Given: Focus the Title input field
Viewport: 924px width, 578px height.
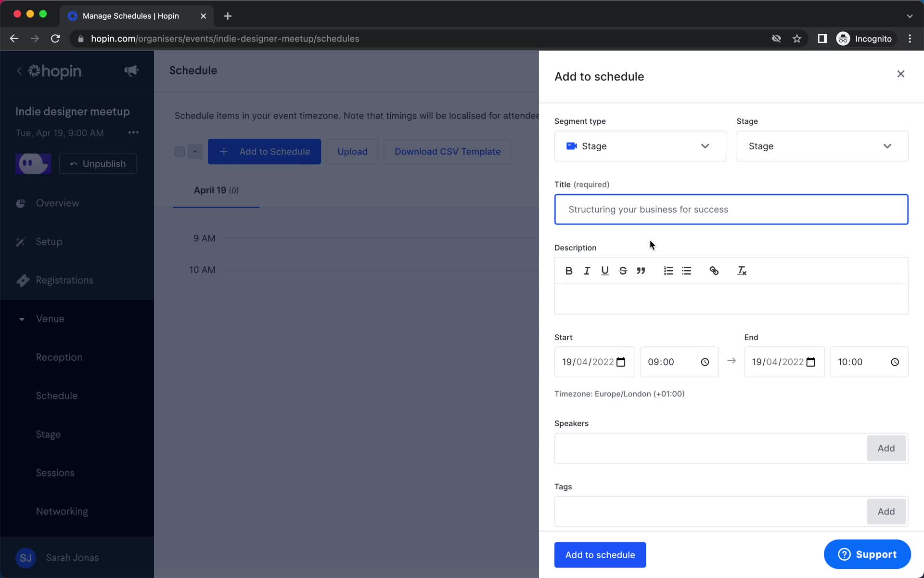Looking at the screenshot, I should pos(731,210).
